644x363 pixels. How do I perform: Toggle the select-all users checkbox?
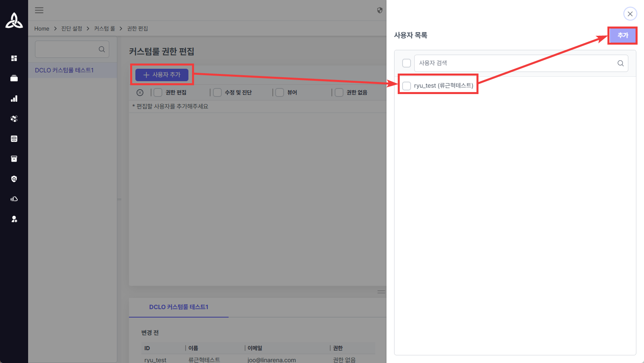pyautogui.click(x=407, y=63)
